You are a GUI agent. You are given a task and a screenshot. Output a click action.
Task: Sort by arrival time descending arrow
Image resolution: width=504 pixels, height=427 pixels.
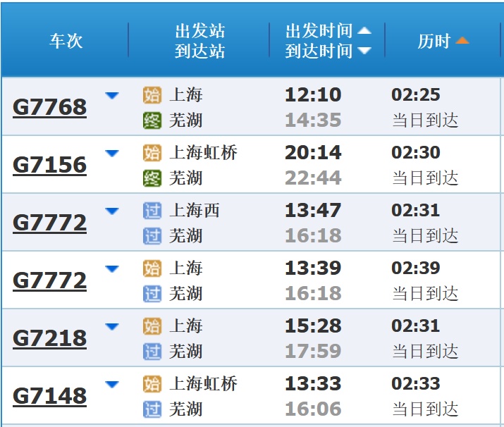pos(364,51)
